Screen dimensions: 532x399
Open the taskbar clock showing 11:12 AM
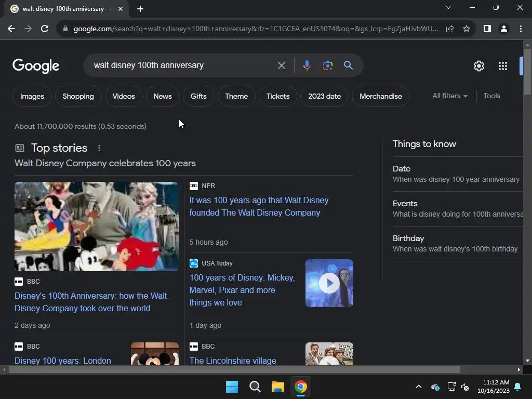click(x=494, y=387)
